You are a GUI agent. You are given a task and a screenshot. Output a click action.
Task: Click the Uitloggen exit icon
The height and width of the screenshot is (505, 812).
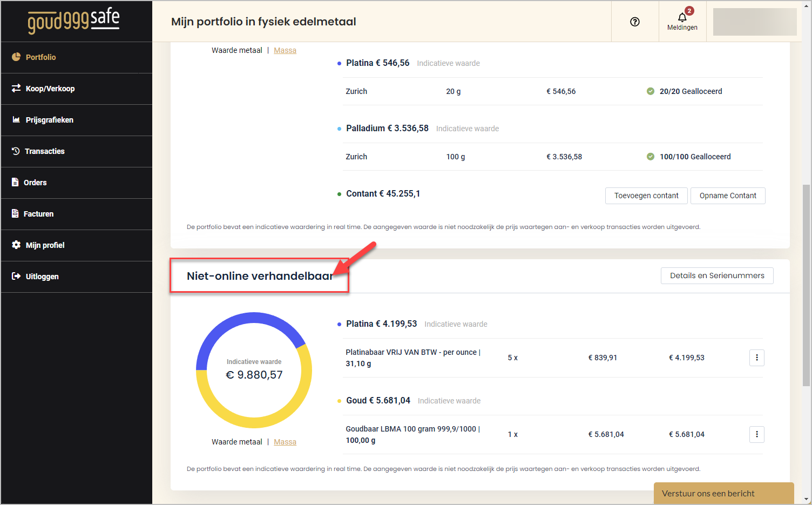point(16,276)
